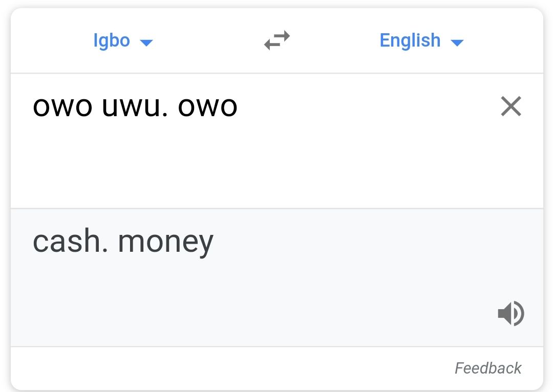
Task: Open Feedback at the bottom right
Action: click(x=487, y=368)
